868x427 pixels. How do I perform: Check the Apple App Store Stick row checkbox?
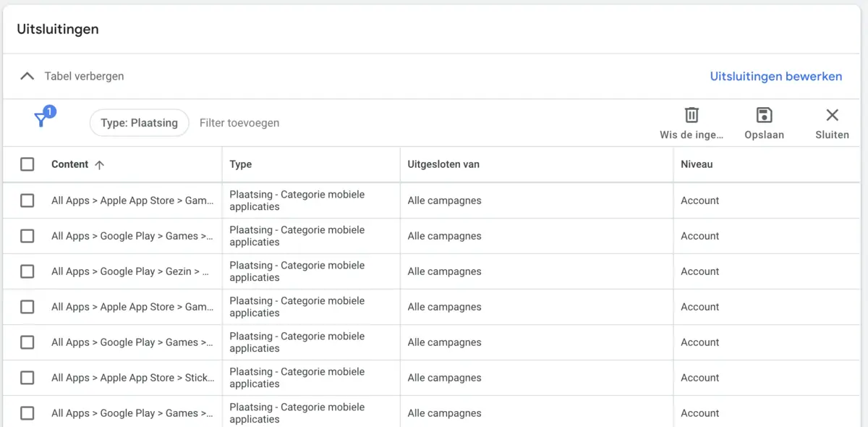[27, 378]
